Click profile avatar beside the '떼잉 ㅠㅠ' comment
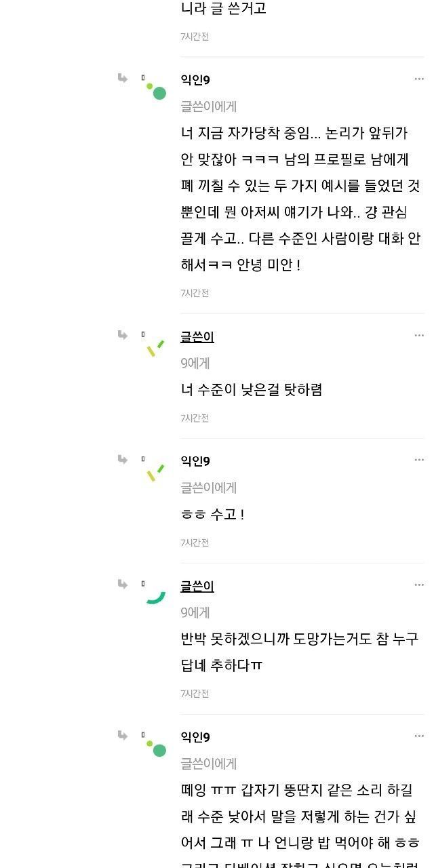The width and height of the screenshot is (434, 868). pyautogui.click(x=155, y=747)
